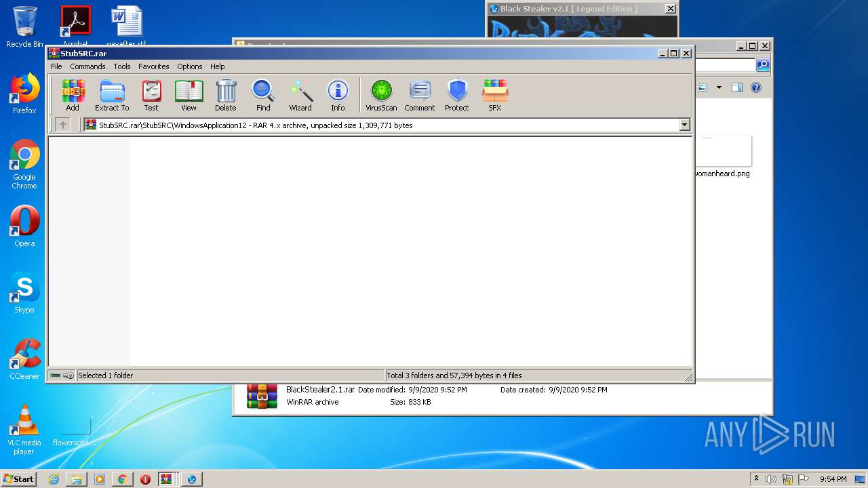This screenshot has height=488, width=868.
Task: Open Explorer help question mark icon
Action: (756, 87)
